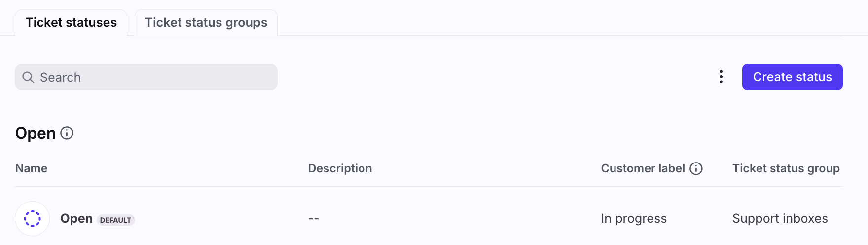Click the empty description dash cell
868x245 pixels.
tap(314, 218)
